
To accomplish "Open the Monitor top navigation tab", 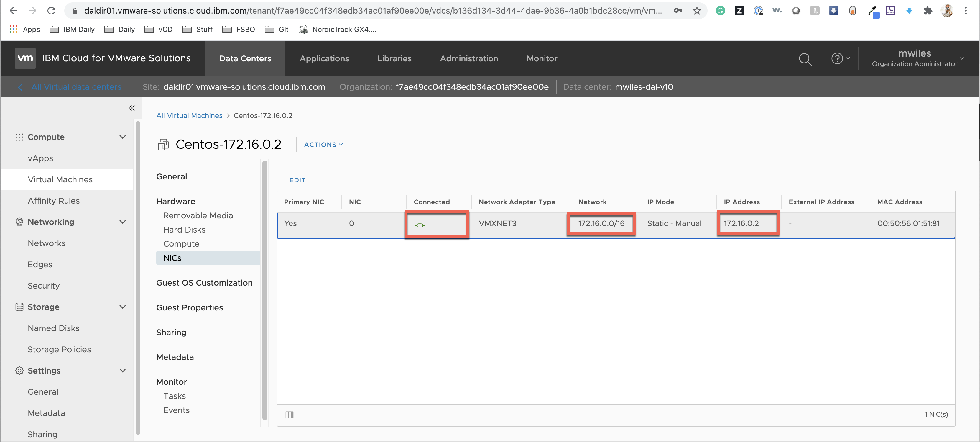I will click(x=542, y=59).
